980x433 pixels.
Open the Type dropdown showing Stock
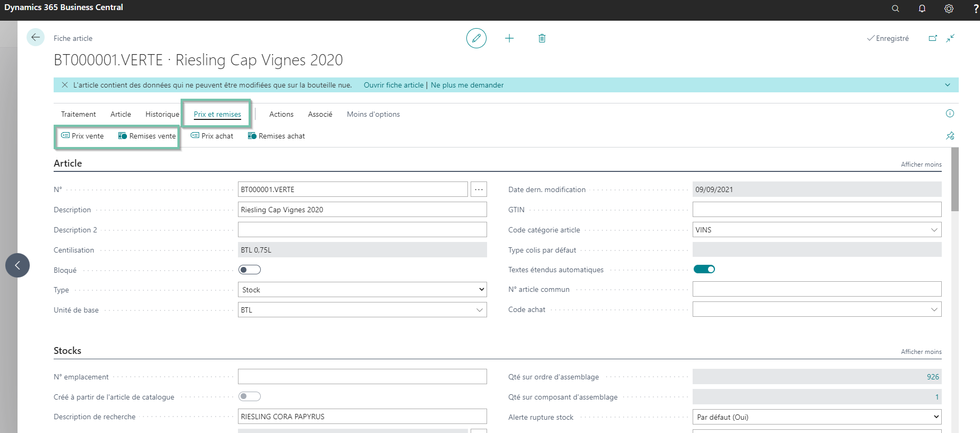pos(362,290)
